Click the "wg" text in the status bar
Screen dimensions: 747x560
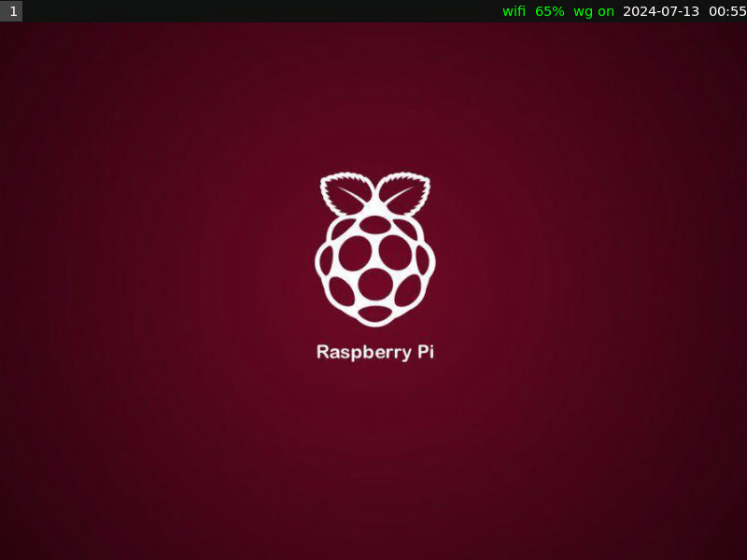pyautogui.click(x=584, y=11)
